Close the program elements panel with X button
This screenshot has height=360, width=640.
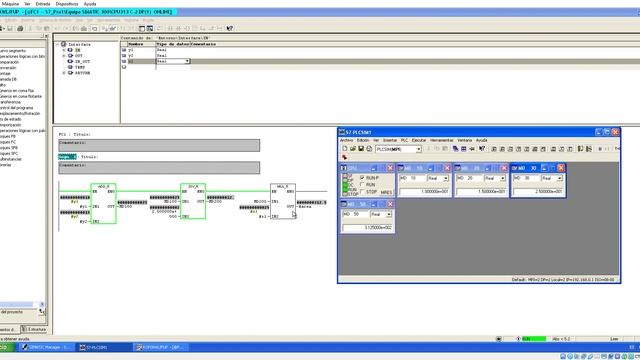(x=46, y=36)
